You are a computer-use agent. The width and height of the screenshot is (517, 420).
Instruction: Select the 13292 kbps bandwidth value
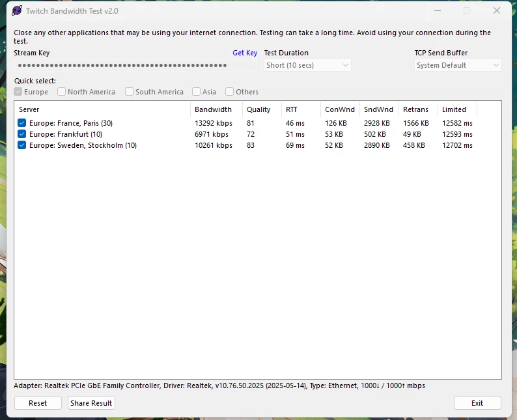[x=214, y=123]
